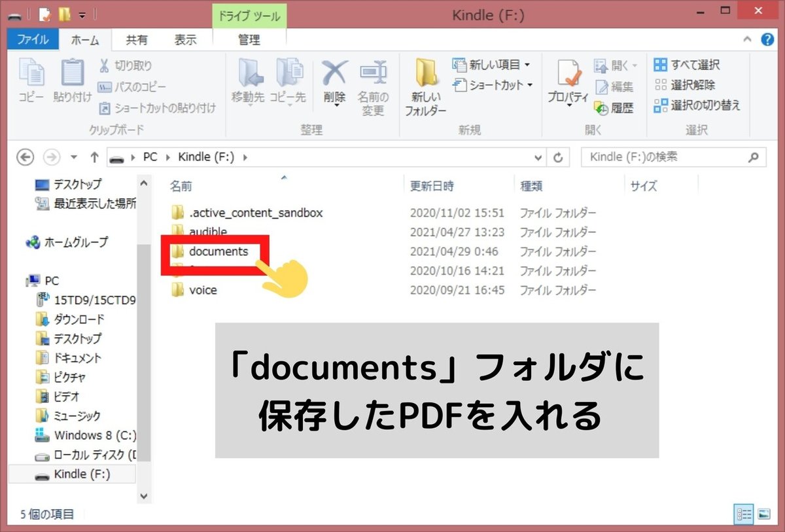Open properties via the プロパティ icon
This screenshot has width=785, height=532.
(x=567, y=80)
